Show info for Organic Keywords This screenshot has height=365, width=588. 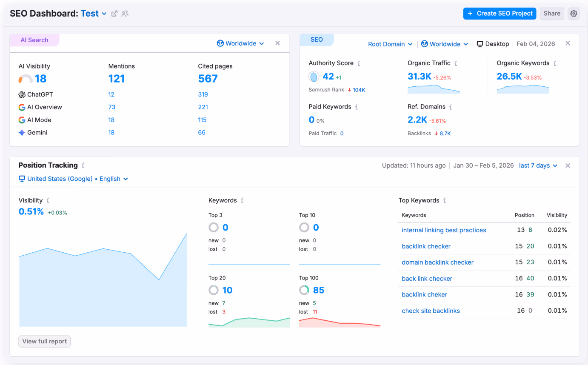click(555, 63)
